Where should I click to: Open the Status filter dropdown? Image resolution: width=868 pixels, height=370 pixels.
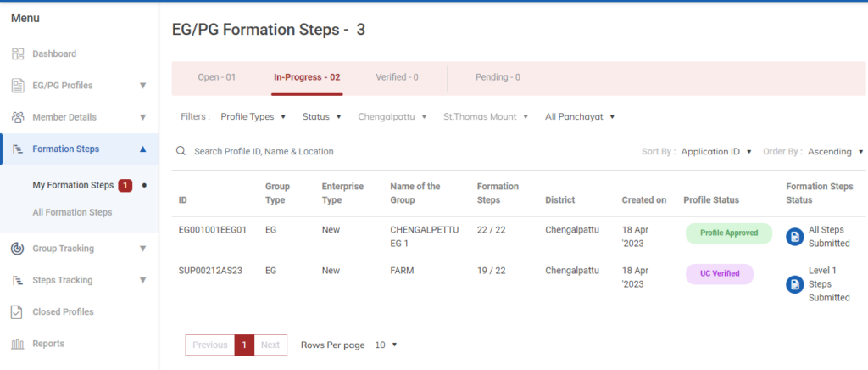(321, 117)
